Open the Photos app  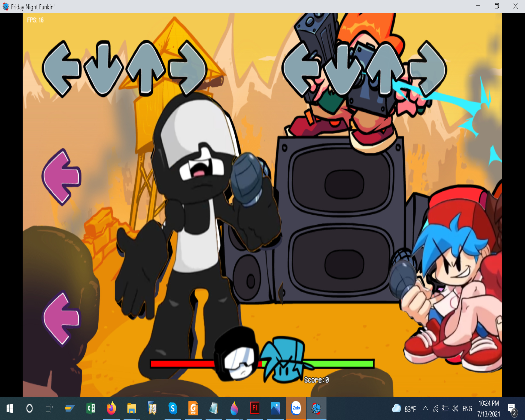[x=275, y=409]
